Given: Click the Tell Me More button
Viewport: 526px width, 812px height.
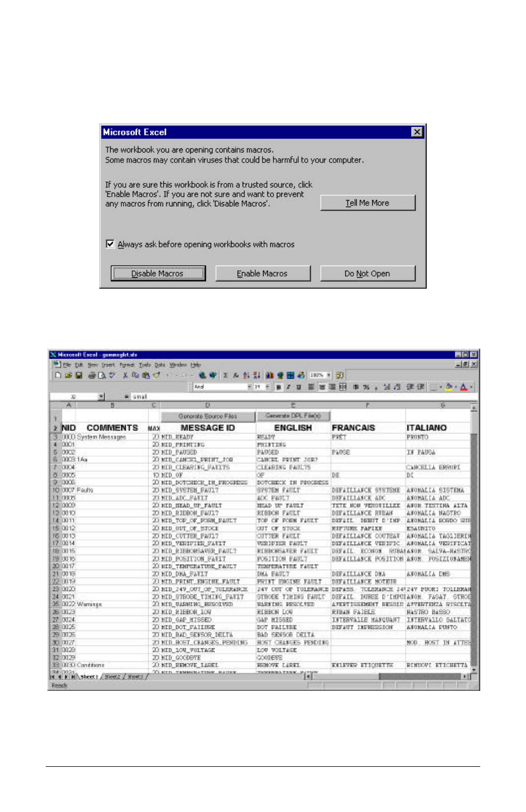Looking at the screenshot, I should click(368, 203).
